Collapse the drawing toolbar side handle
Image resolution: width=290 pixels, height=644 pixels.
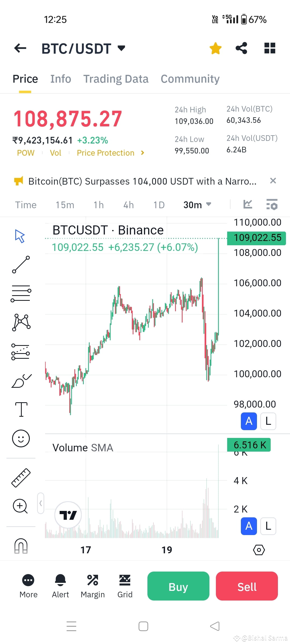[41, 503]
